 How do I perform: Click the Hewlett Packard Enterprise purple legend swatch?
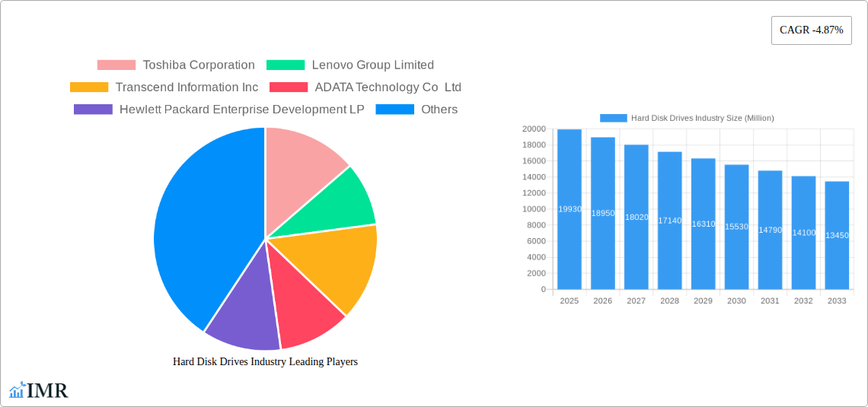[93, 110]
